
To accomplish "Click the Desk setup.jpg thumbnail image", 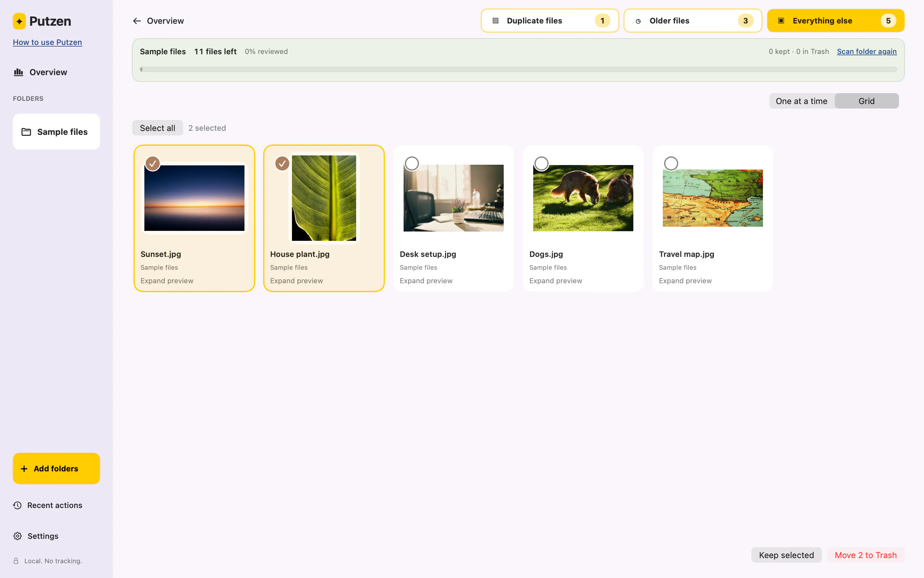I will click(x=454, y=198).
